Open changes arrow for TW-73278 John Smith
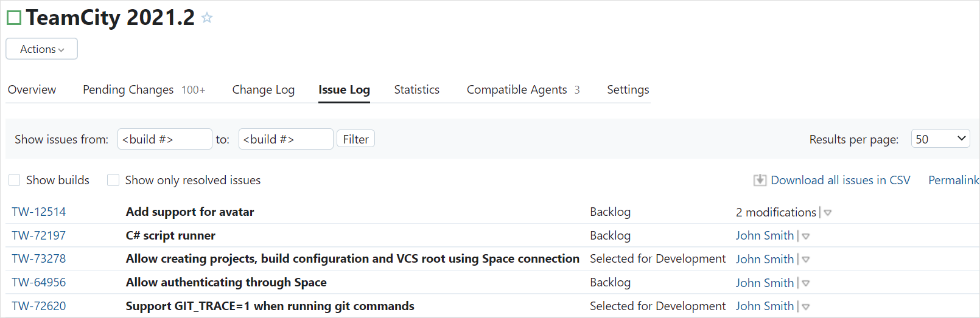Screen dimensions: 980x318 tap(806, 260)
